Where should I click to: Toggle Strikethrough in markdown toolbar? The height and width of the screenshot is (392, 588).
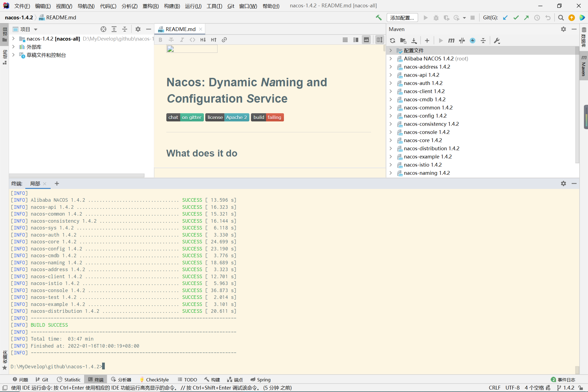pos(171,40)
